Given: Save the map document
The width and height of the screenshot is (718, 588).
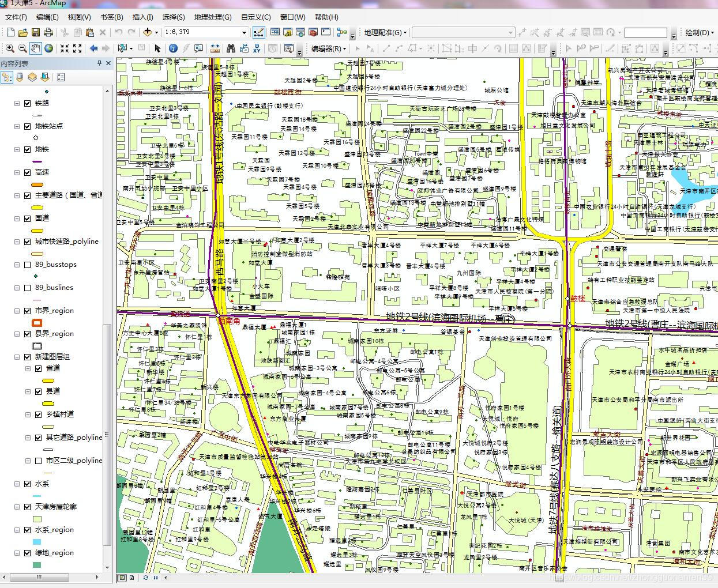Looking at the screenshot, I should pos(36,32).
